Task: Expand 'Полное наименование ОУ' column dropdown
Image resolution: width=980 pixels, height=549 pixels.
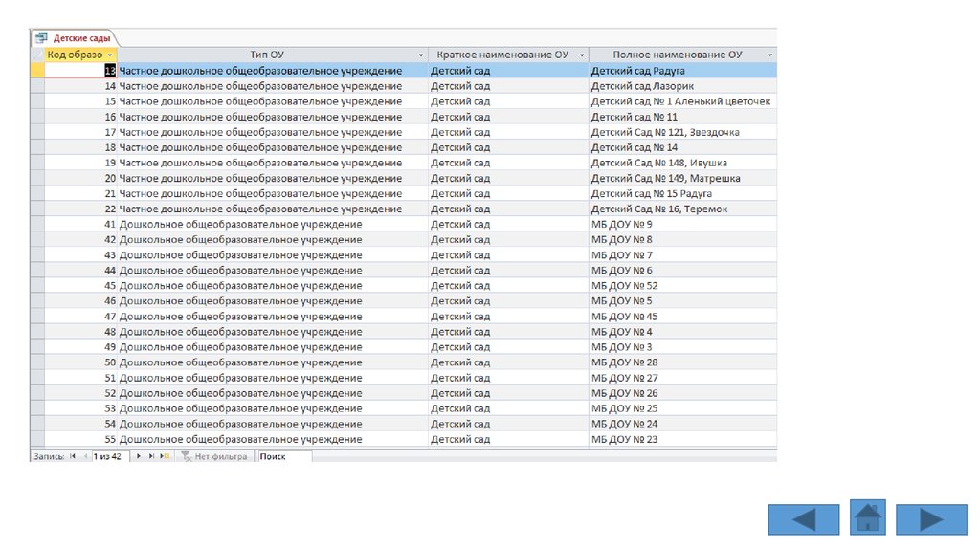Action: click(770, 55)
